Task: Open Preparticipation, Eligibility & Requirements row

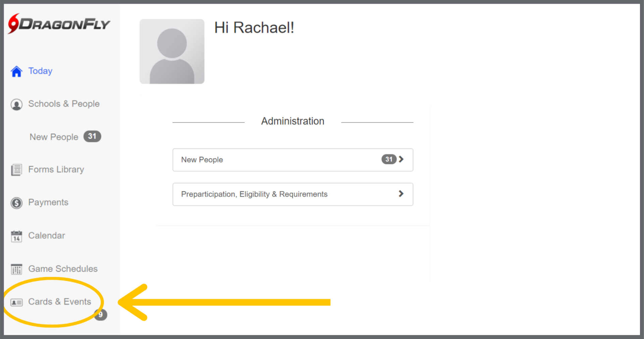Action: (268, 194)
